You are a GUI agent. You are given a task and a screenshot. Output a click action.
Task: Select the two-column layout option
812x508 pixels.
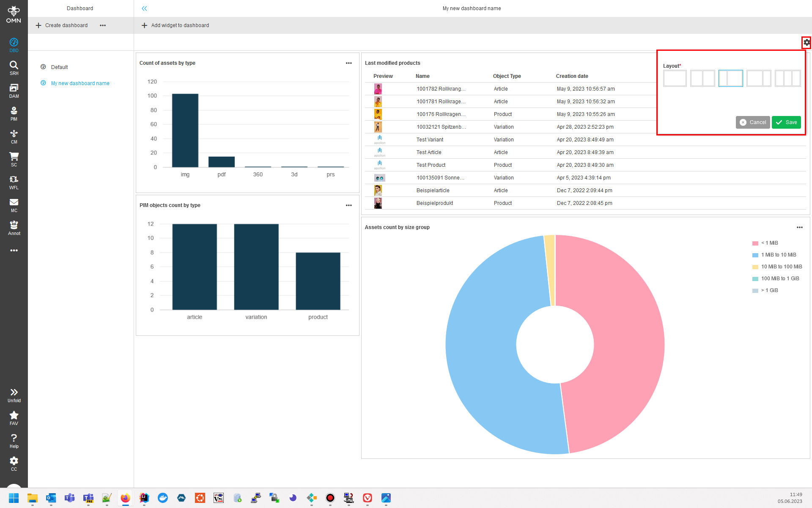(x=702, y=78)
